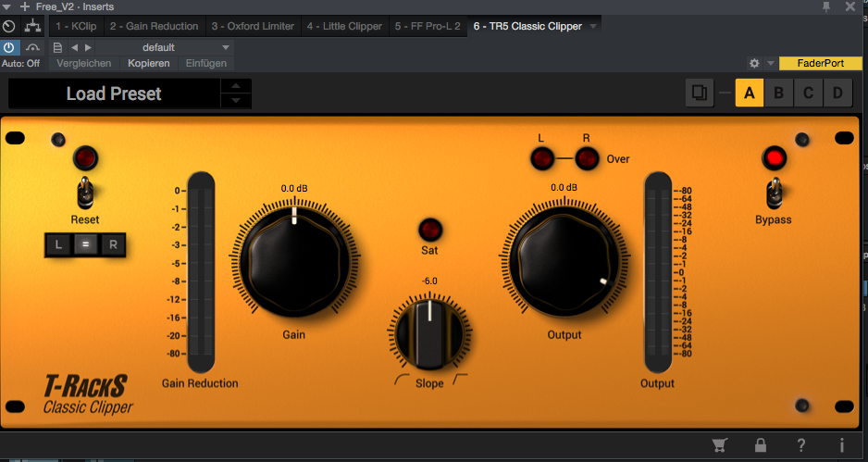Click the Kopieren button
This screenshot has height=462, width=868.
click(148, 63)
